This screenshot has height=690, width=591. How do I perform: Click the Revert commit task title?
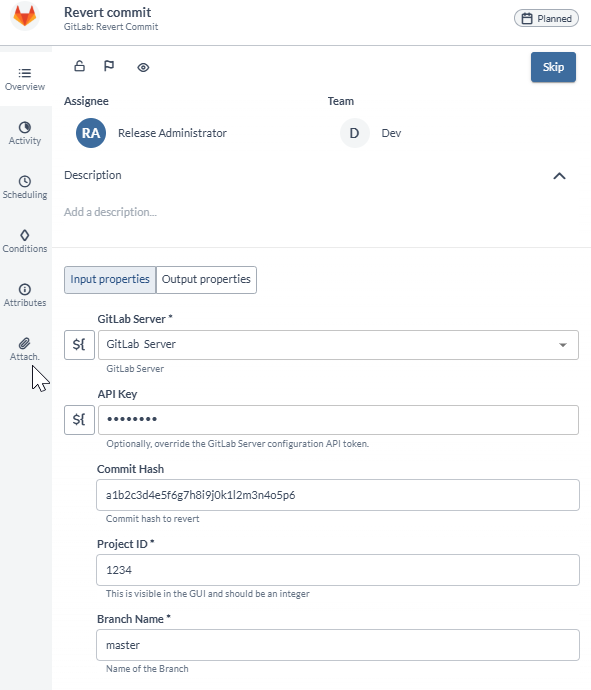107,12
